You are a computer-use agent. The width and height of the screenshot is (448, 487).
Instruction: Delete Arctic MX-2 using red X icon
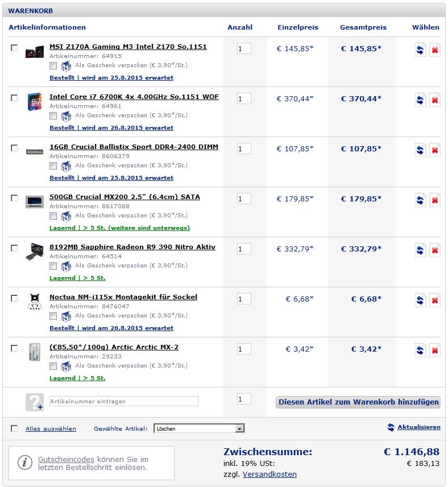435,350
